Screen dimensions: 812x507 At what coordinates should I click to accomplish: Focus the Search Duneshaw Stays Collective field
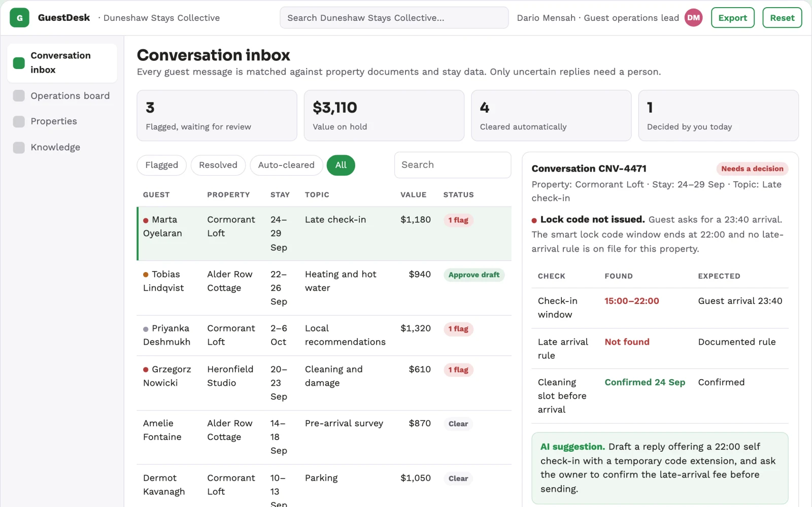(394, 18)
